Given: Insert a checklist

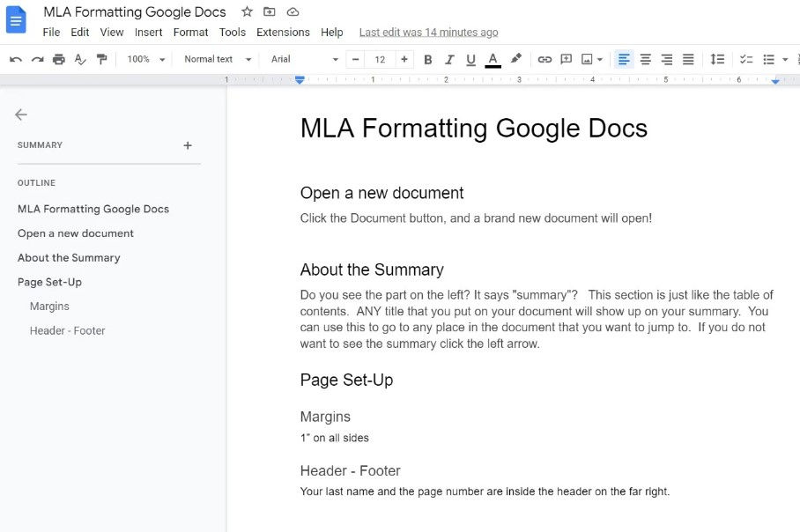Looking at the screenshot, I should 746,60.
